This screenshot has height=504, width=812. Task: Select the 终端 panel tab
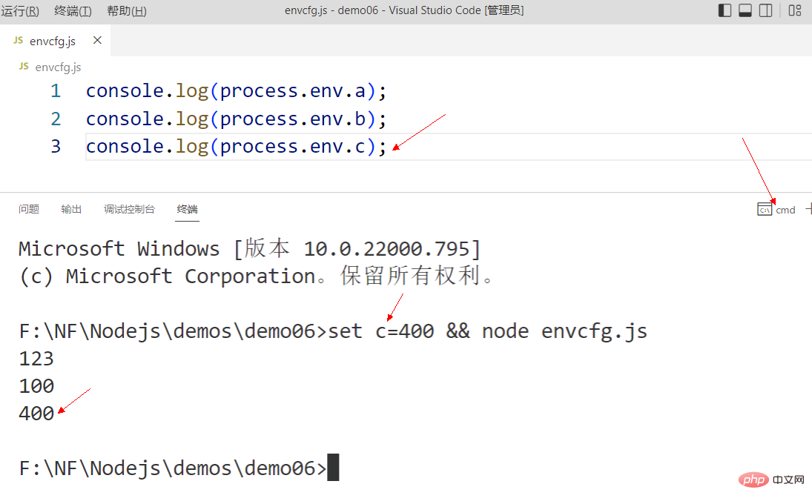(x=187, y=209)
